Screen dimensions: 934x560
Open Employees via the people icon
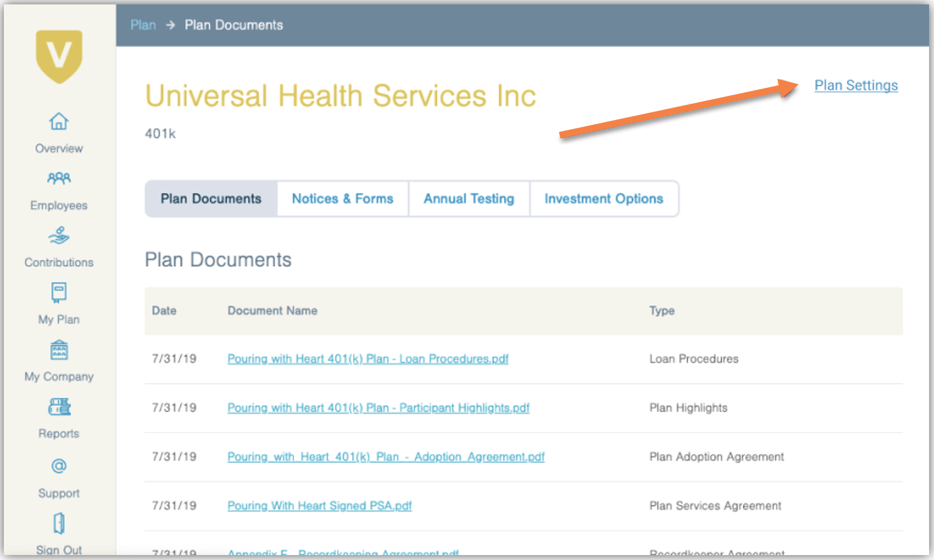click(59, 178)
